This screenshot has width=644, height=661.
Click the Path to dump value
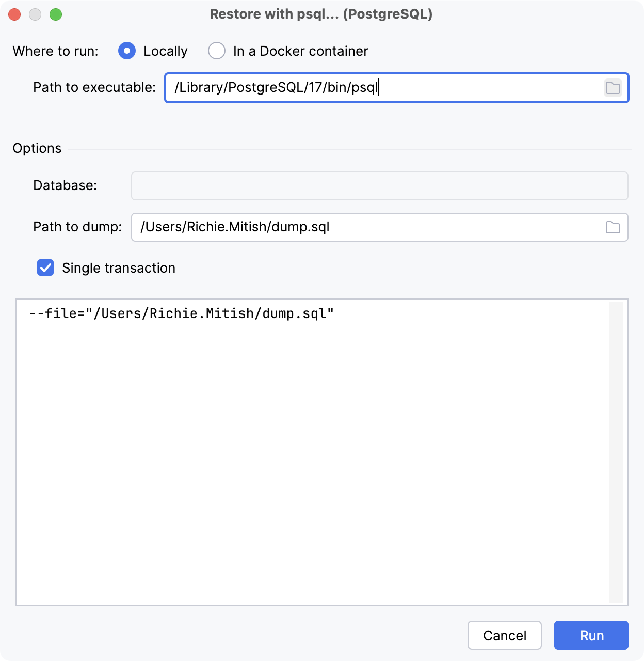click(x=235, y=227)
